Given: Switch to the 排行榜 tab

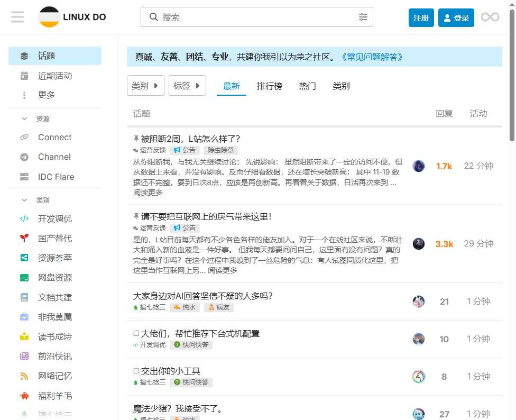Looking at the screenshot, I should pos(269,86).
